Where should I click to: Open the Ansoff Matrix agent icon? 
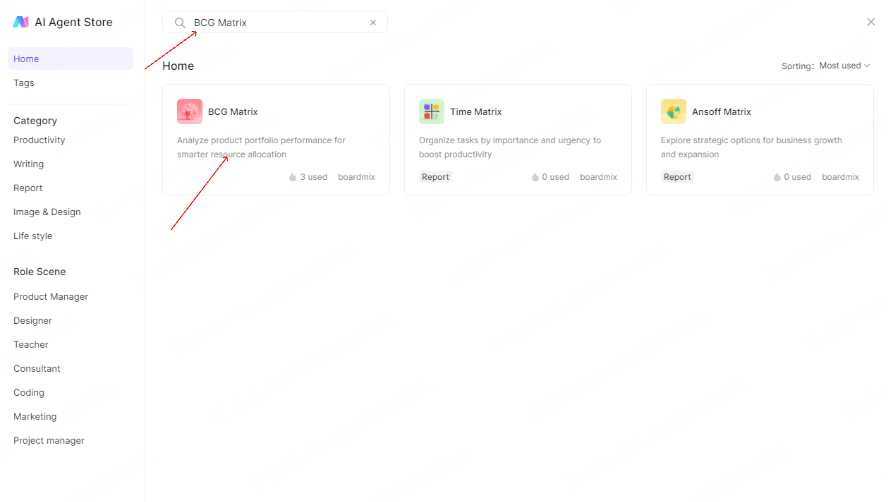[673, 112]
